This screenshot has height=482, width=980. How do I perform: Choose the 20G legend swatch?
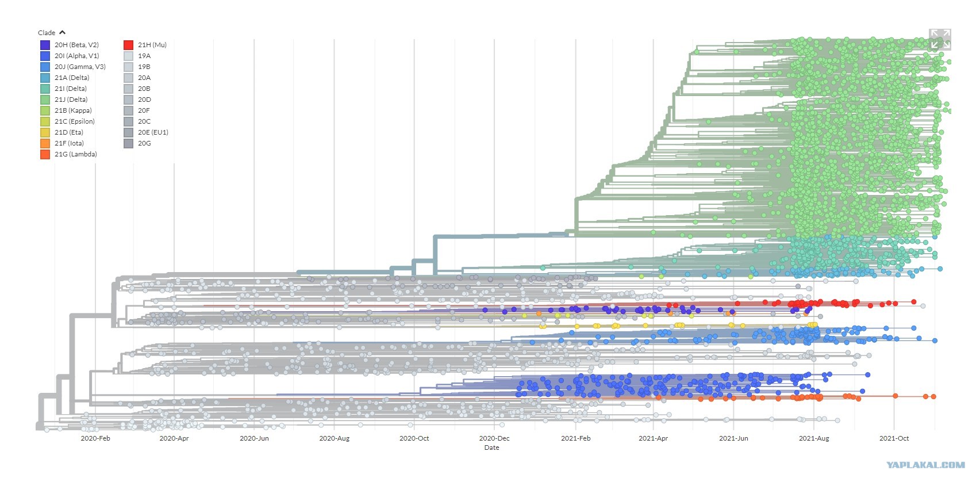tap(128, 143)
